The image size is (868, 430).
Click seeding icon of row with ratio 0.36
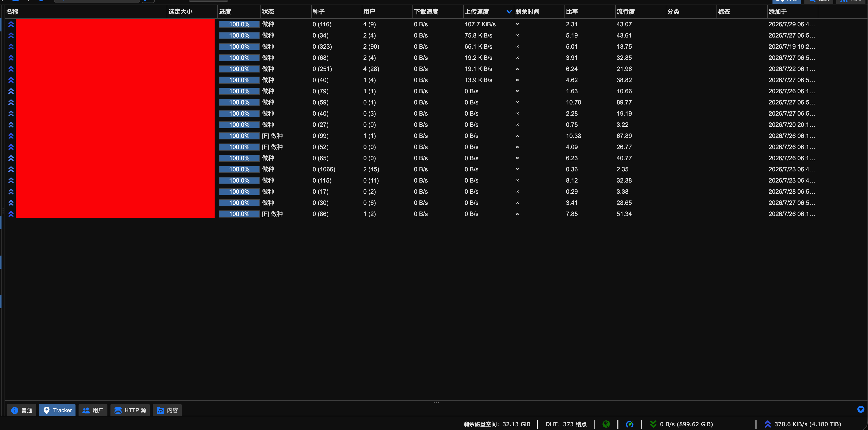11,169
